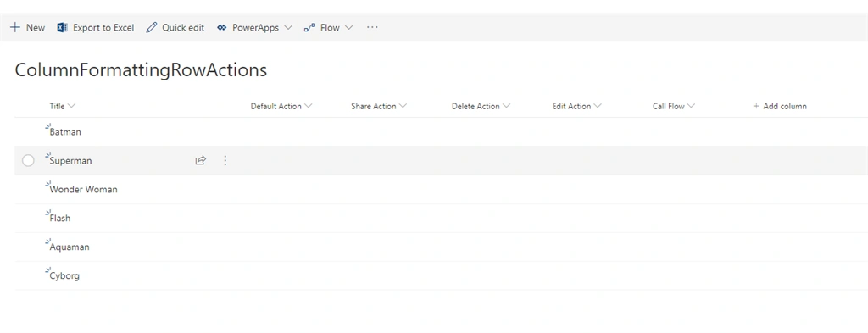Click the Quick edit label
Image resolution: width=868 pixels, height=333 pixels.
tap(183, 28)
